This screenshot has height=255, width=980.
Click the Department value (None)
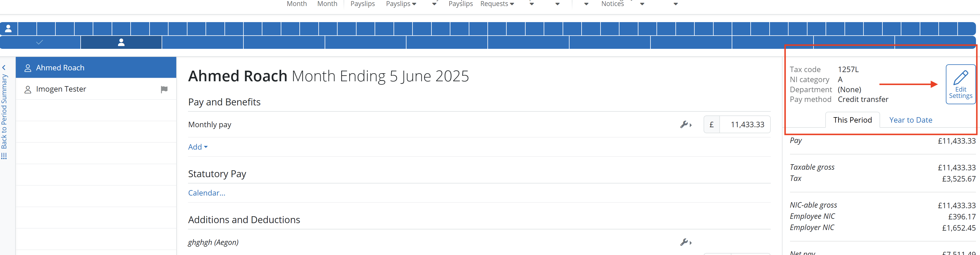click(x=849, y=89)
